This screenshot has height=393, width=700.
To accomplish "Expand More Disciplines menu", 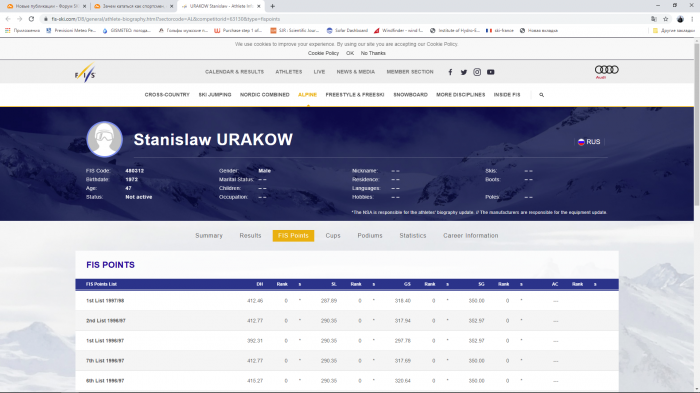I will [x=461, y=95].
